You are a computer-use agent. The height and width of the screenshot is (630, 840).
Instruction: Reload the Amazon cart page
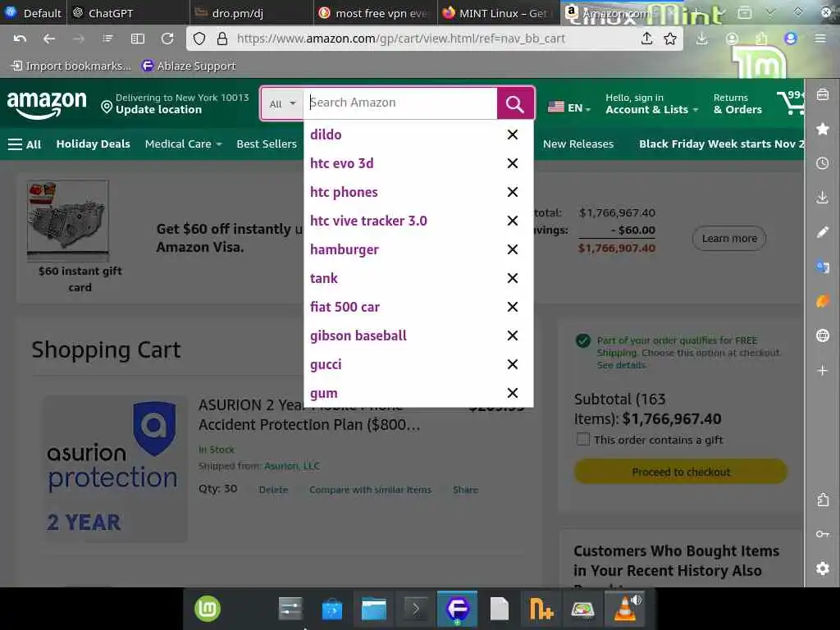pos(167,39)
